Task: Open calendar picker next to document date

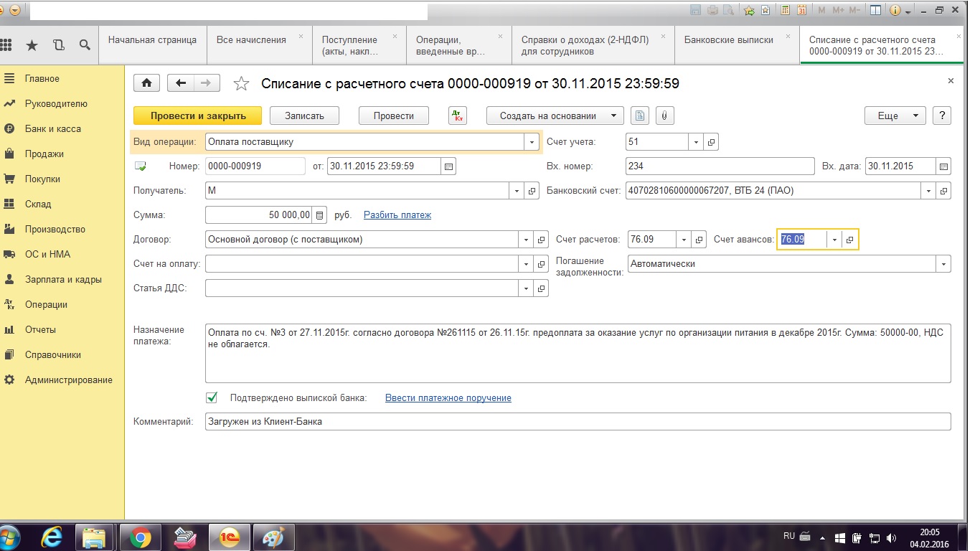Action: 448,166
